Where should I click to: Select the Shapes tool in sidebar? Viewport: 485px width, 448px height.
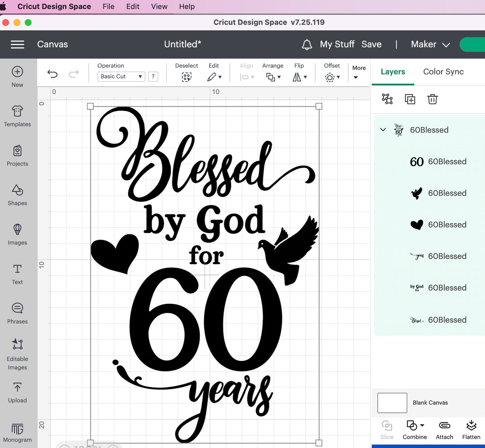(17, 196)
